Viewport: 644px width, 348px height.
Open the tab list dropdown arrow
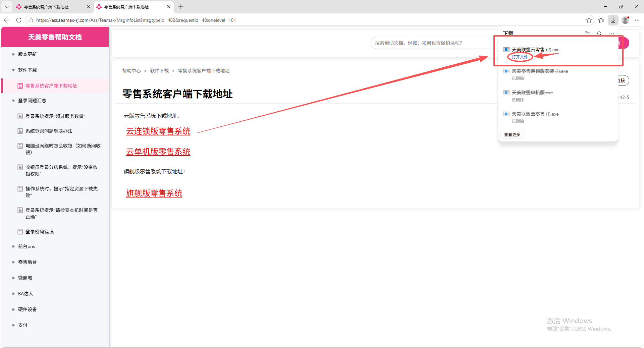click(x=7, y=7)
